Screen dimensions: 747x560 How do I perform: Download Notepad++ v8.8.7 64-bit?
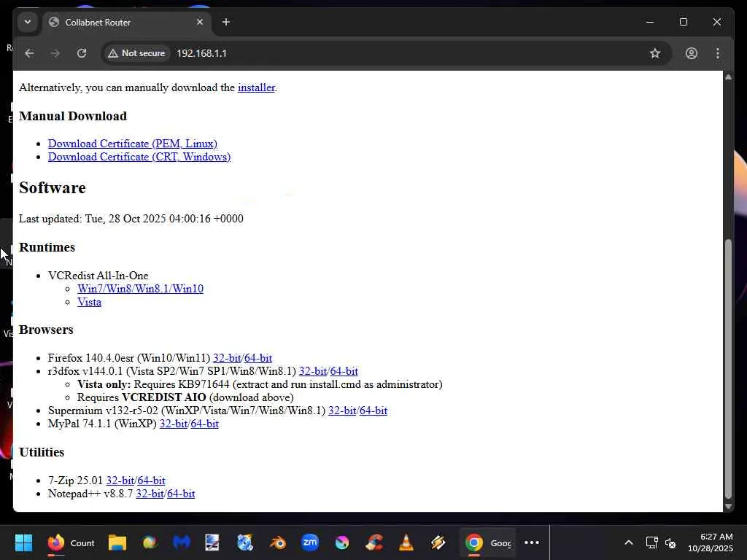(x=181, y=494)
